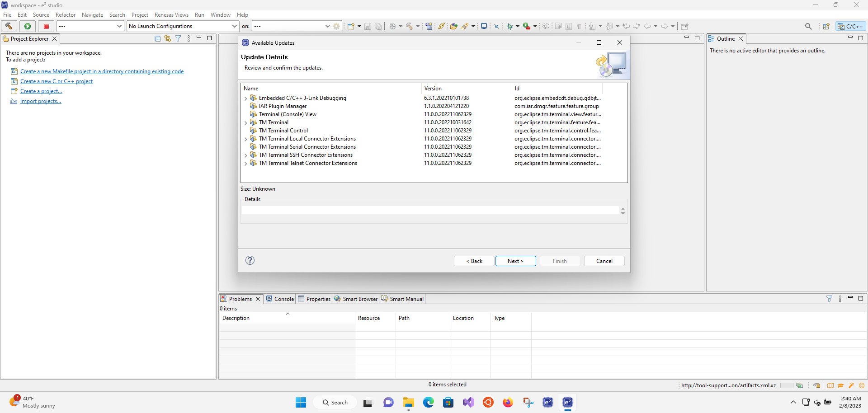Click the Back button in Available Updates
This screenshot has width=868, height=413.
pos(474,261)
